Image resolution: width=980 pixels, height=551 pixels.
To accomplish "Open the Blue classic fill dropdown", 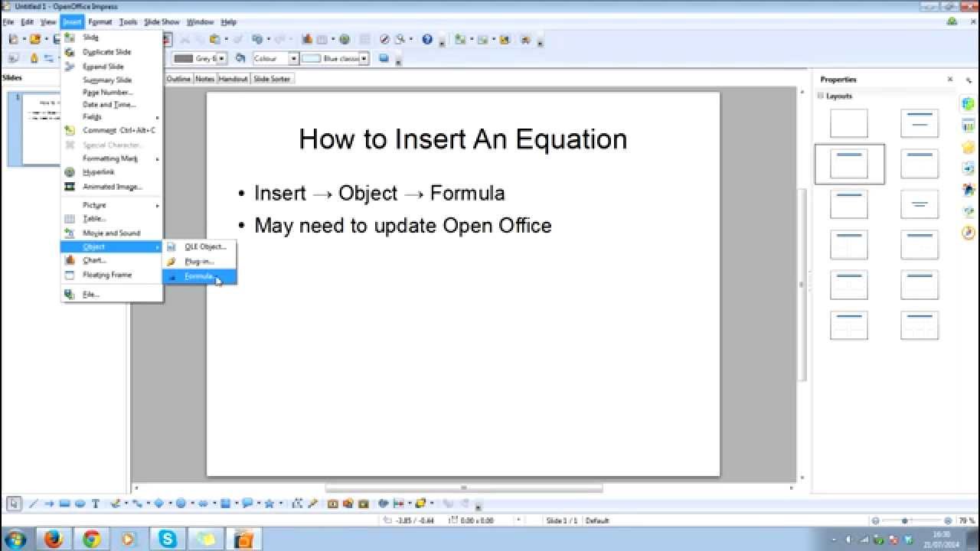I will click(x=364, y=58).
